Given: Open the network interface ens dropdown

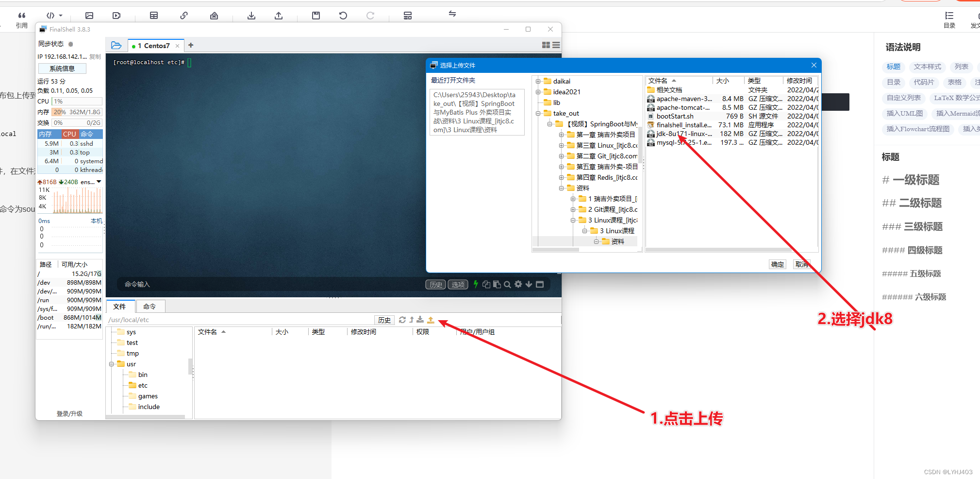Looking at the screenshot, I should [x=99, y=182].
